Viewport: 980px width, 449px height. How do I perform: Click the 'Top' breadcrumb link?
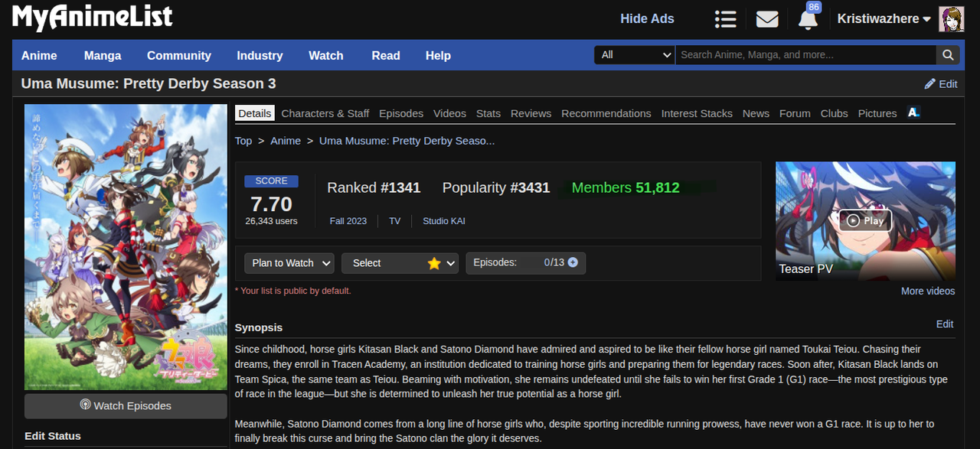click(243, 141)
